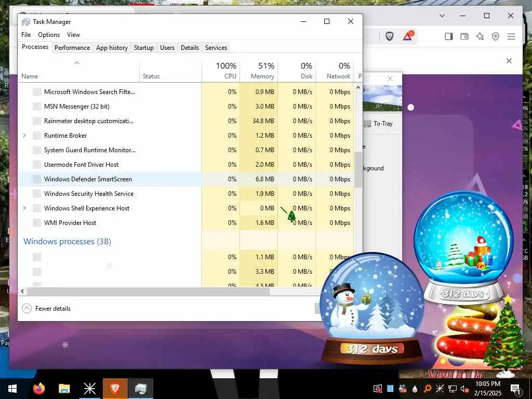Switch to Brave in the taskbar
532x399 pixels.
[115, 389]
